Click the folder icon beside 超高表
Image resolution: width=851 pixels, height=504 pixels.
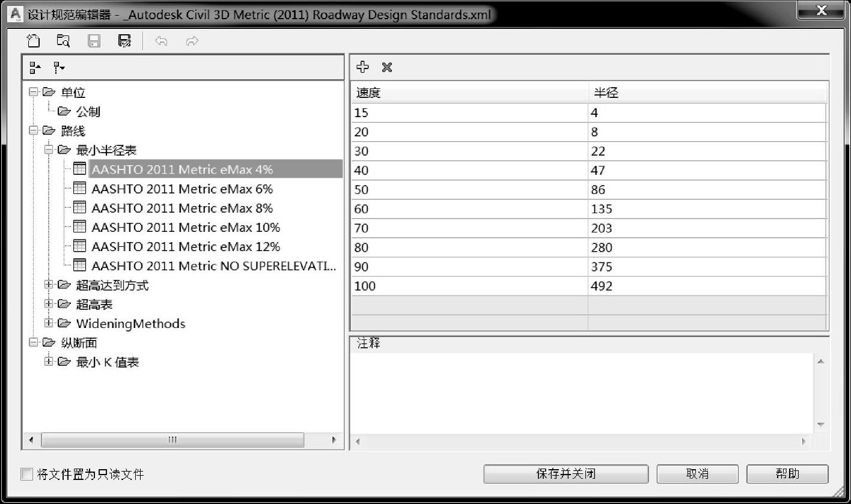[x=64, y=304]
